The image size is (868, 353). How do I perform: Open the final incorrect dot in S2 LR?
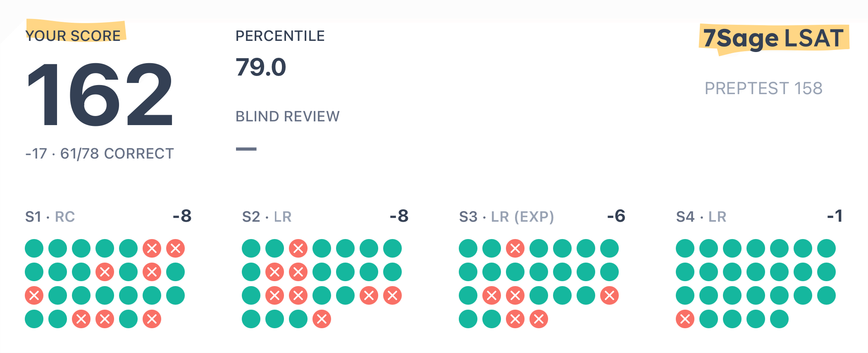(x=322, y=319)
